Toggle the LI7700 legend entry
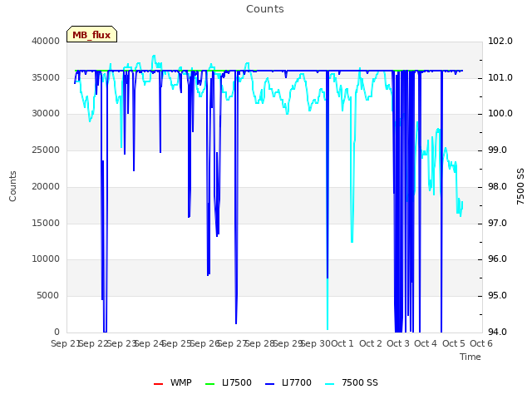This screenshot has height=399, width=532. point(288,382)
